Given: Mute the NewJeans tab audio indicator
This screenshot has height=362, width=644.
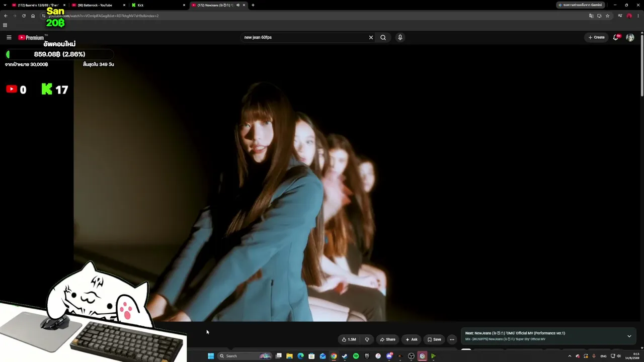Looking at the screenshot, I should 237,5.
